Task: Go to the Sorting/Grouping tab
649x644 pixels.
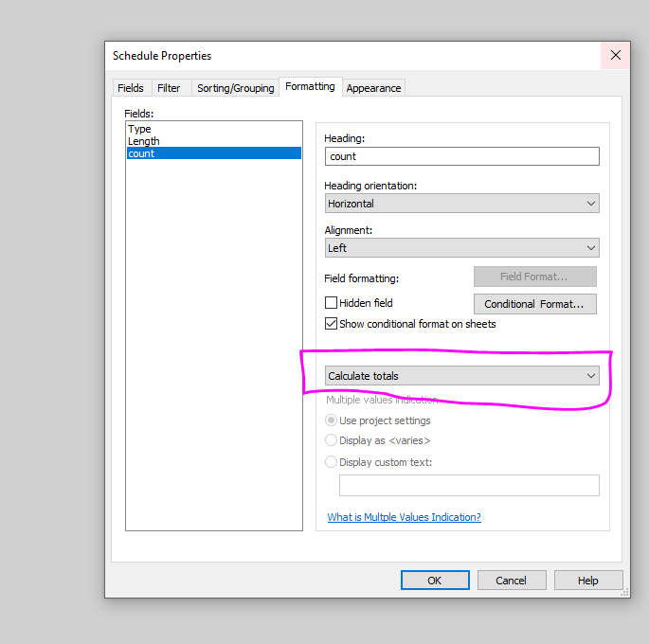Action: [235, 88]
